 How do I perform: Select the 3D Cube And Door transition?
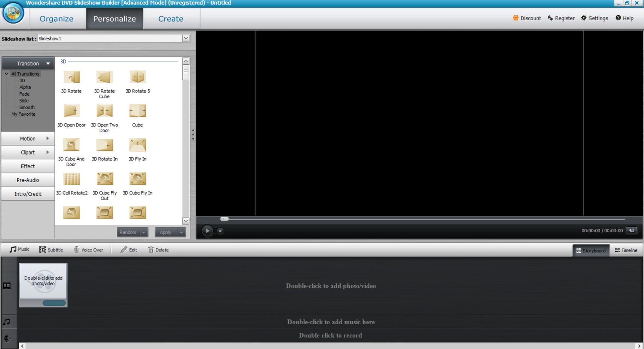click(x=72, y=145)
